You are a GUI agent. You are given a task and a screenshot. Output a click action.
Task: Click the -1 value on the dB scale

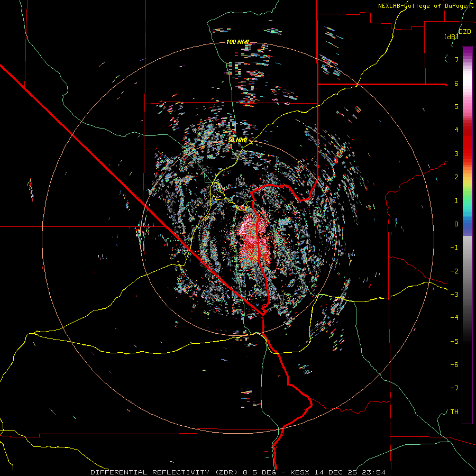[454, 248]
